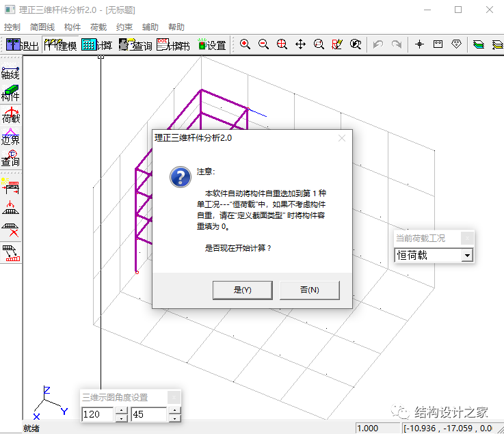
Task: Close the 理正三维杆件分析2.0 dialog
Action: point(342,138)
